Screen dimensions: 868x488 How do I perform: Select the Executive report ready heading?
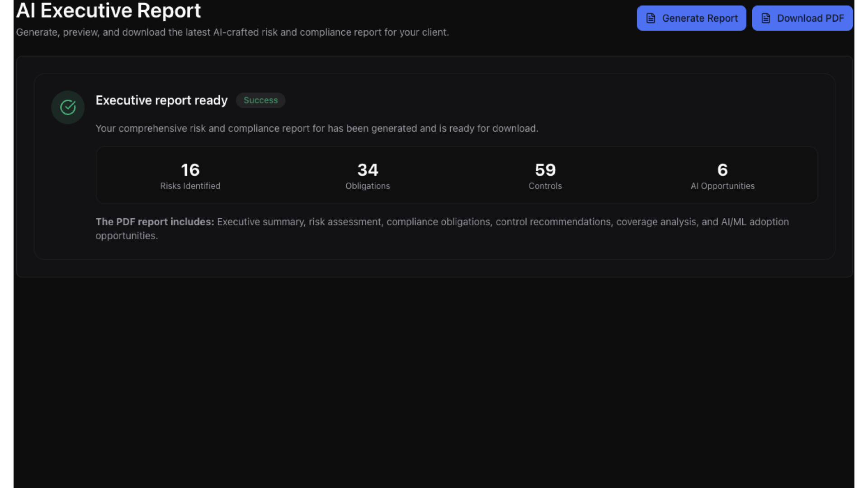161,100
